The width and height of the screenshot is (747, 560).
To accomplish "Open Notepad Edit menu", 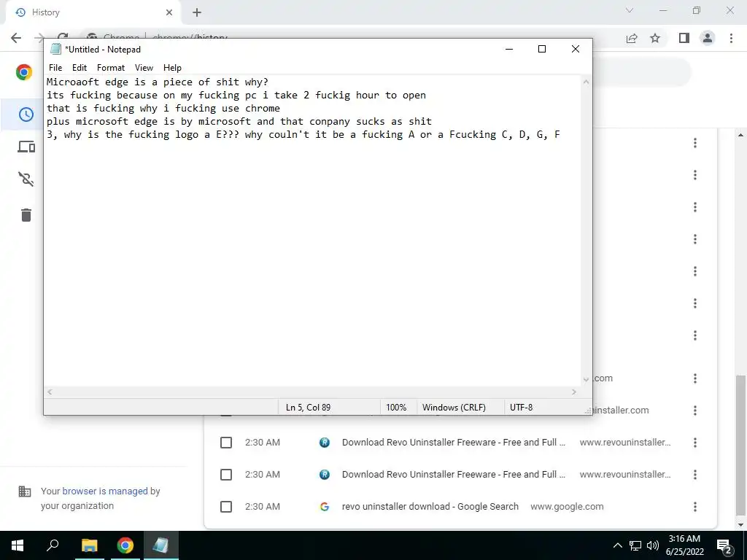I will (x=80, y=68).
